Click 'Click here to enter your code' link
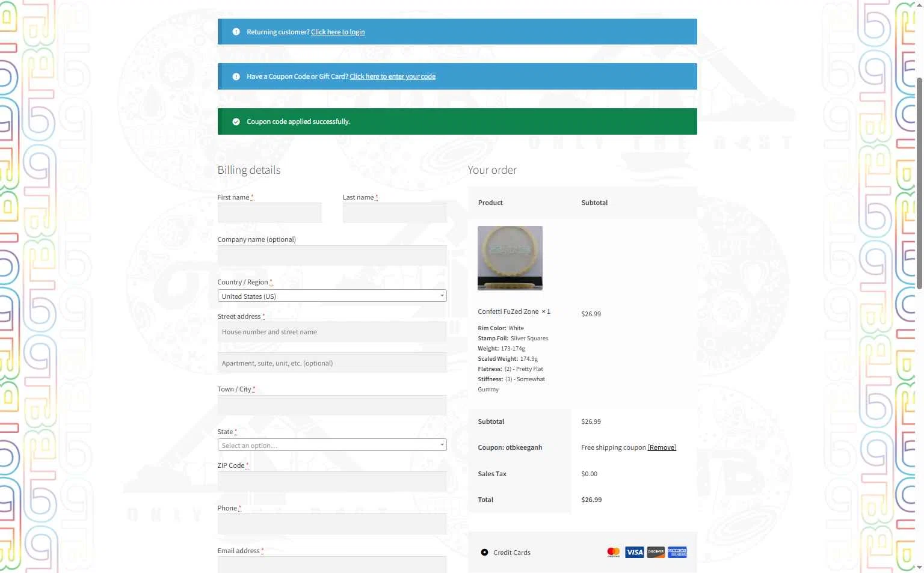The width and height of the screenshot is (924, 573). pos(392,76)
